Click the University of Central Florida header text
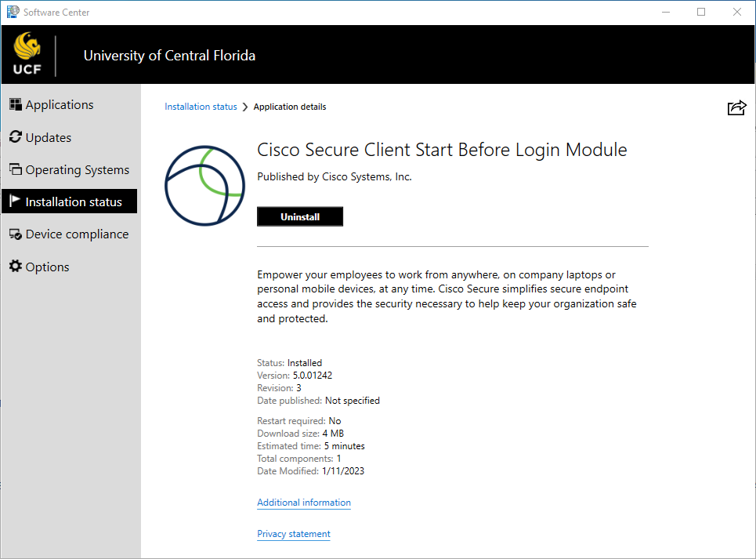 pos(169,56)
